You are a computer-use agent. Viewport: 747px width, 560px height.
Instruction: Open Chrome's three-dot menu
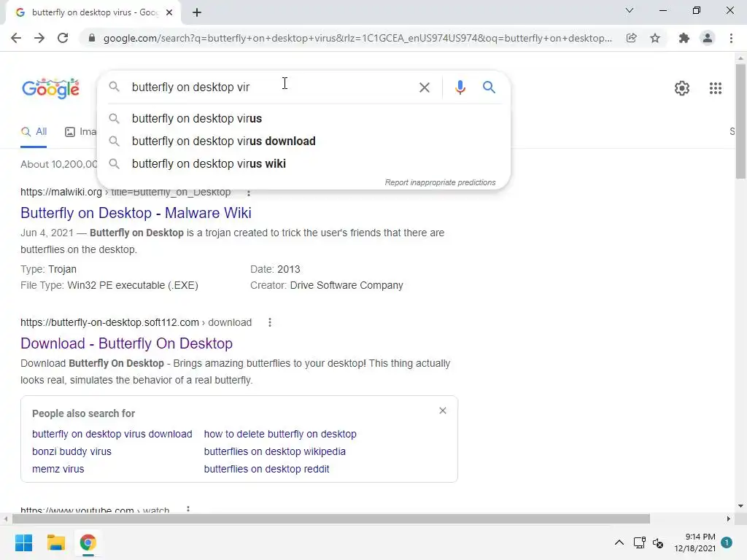pos(731,38)
